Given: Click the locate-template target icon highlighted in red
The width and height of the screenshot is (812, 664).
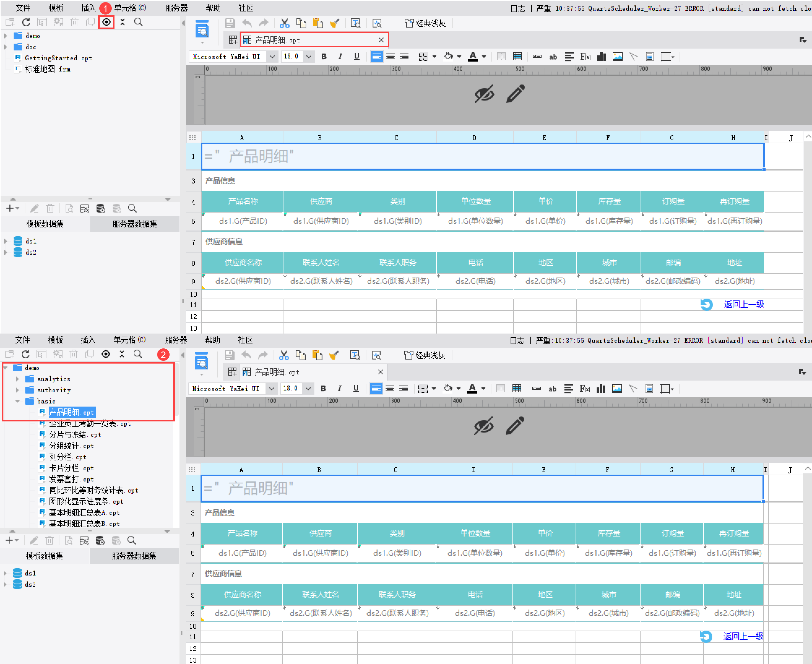Looking at the screenshot, I should coord(106,22).
